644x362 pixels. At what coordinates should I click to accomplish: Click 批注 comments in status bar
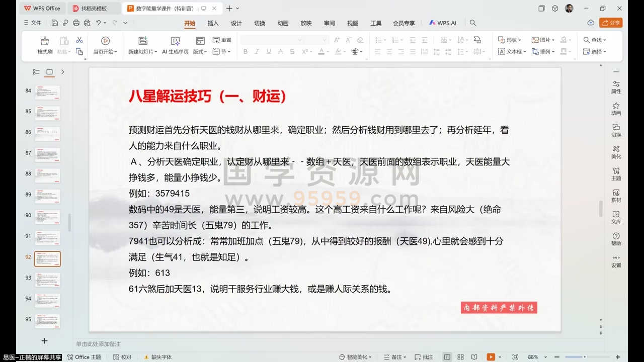pyautogui.click(x=423, y=357)
